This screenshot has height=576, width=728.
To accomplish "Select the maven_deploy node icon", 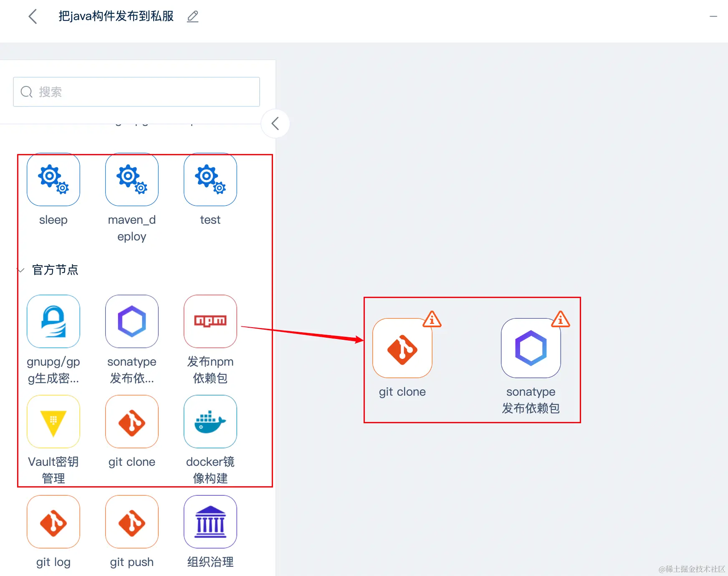I will (132, 179).
